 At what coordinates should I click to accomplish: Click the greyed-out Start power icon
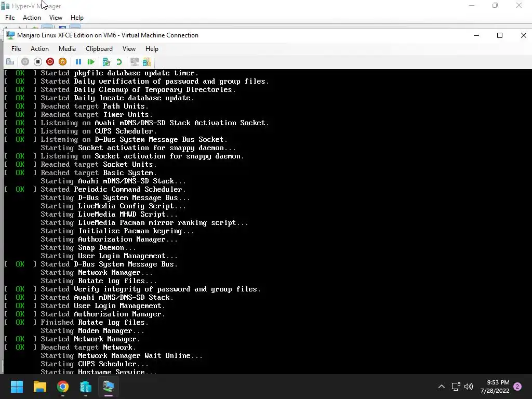tap(25, 62)
